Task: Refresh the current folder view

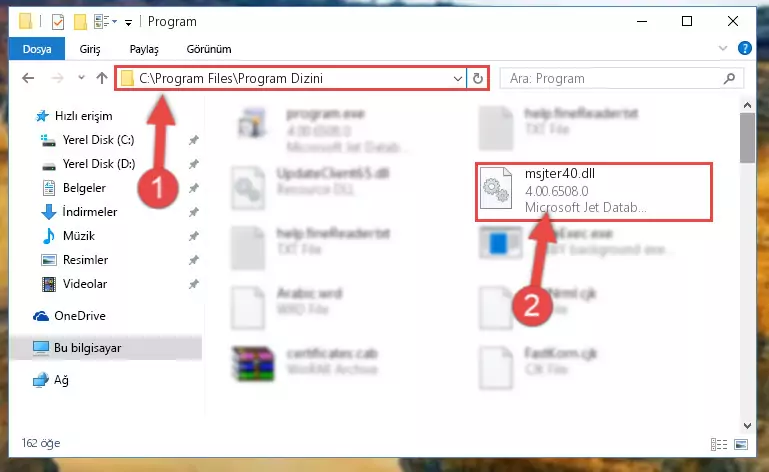Action: point(478,79)
